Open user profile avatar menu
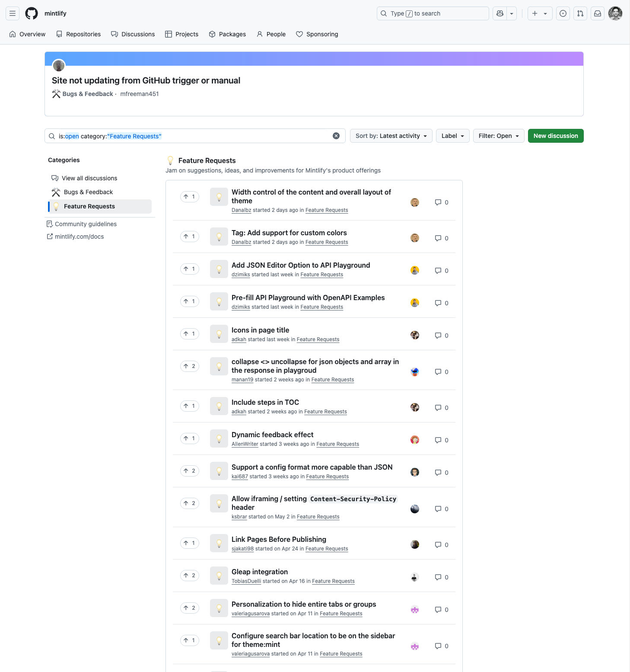 [615, 13]
